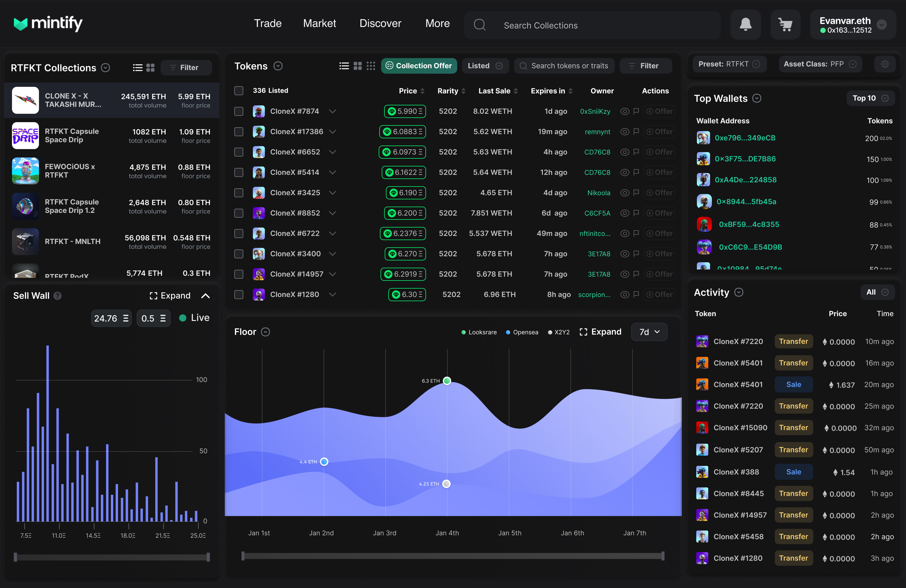Image resolution: width=906 pixels, height=588 pixels.
Task: Select all listed tokens checkbox
Action: pos(239,90)
